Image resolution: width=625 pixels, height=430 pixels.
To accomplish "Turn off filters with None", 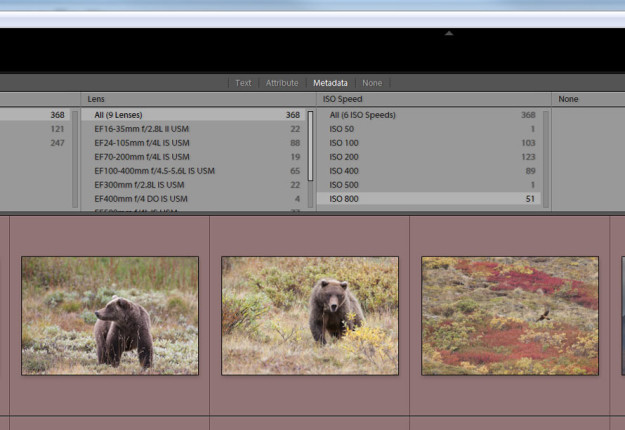I will (x=372, y=83).
